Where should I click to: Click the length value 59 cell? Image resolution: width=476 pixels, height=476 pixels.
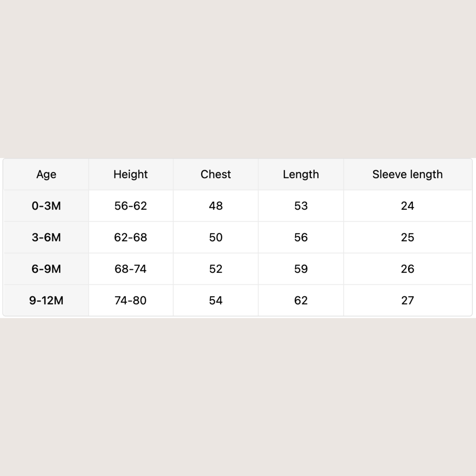[301, 269]
